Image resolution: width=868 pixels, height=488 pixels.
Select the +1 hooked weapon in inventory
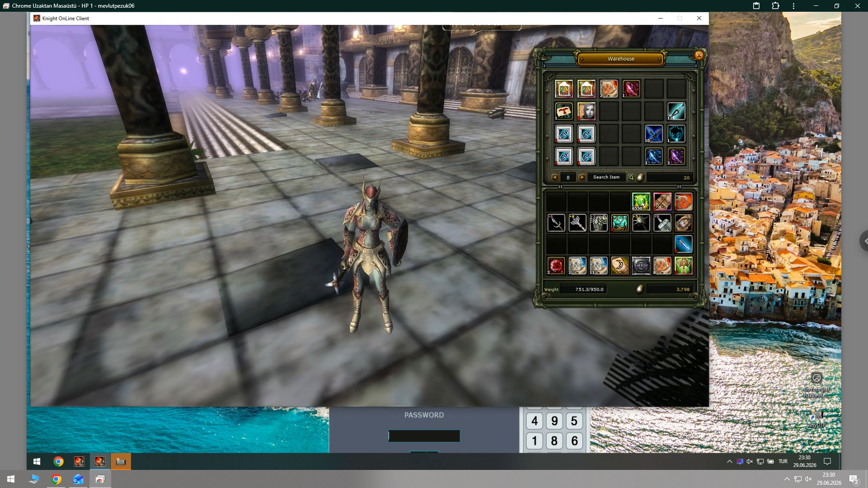pos(556,223)
